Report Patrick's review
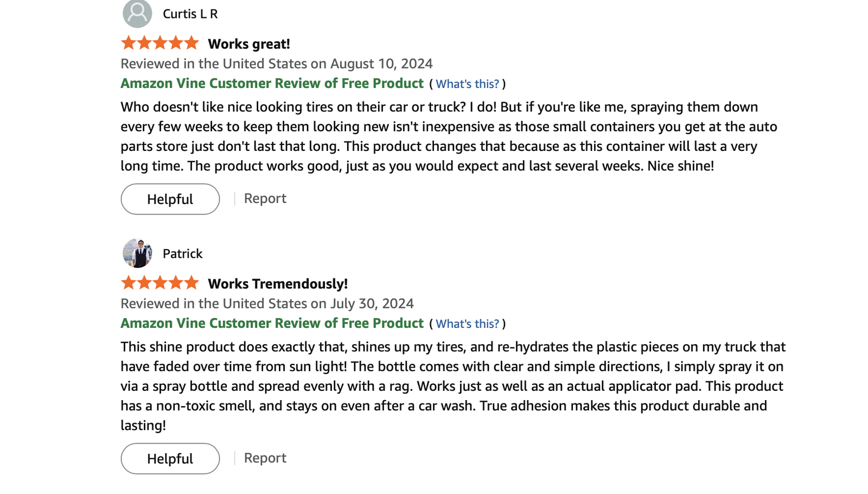The image size is (868, 494). click(x=264, y=458)
